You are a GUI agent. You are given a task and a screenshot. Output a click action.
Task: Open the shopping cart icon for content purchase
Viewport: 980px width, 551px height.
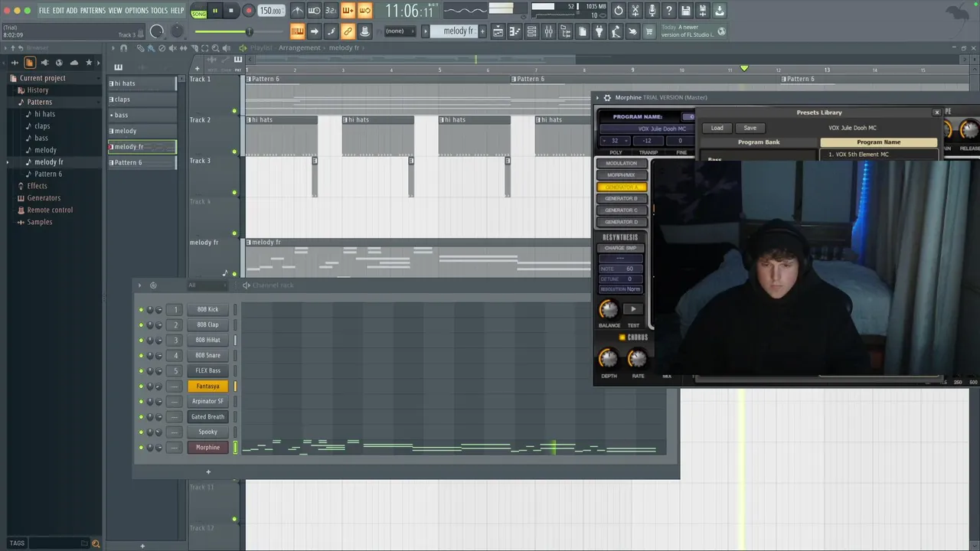tap(649, 31)
